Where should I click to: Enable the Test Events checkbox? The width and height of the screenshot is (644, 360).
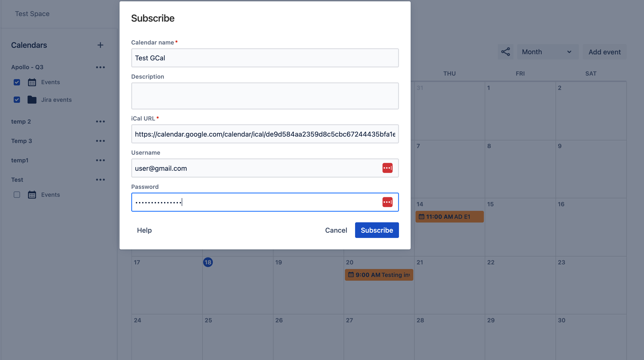pyautogui.click(x=16, y=194)
